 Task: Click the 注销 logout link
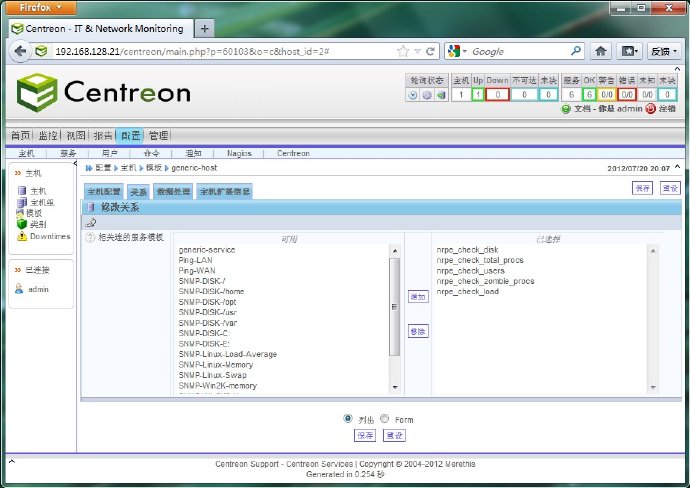click(667, 109)
